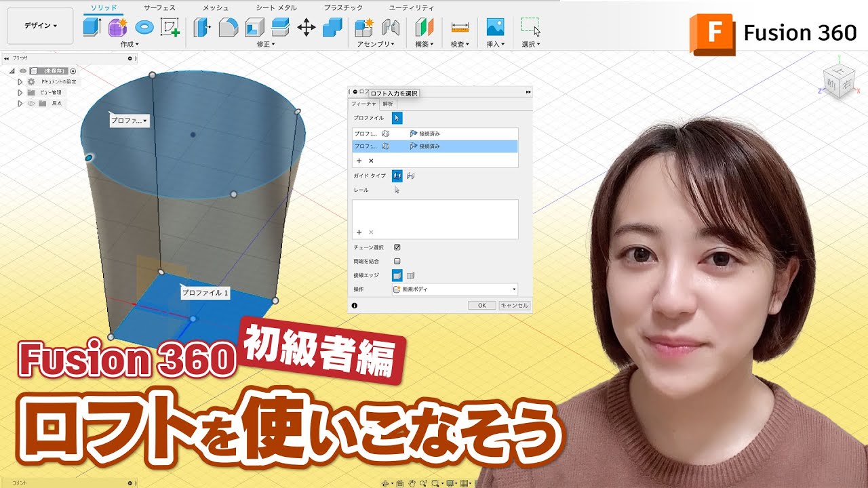The image size is (868, 488).
Task: Select the first 接線エッジ option
Action: [x=397, y=275]
